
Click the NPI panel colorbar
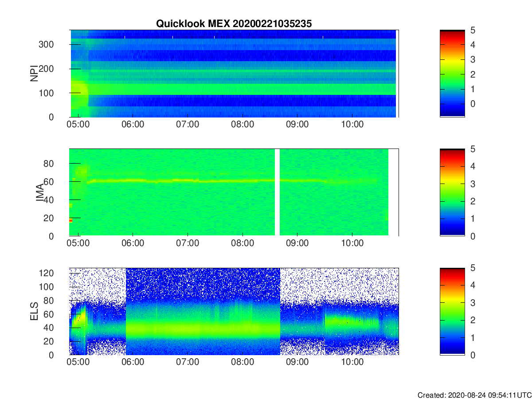click(452, 74)
